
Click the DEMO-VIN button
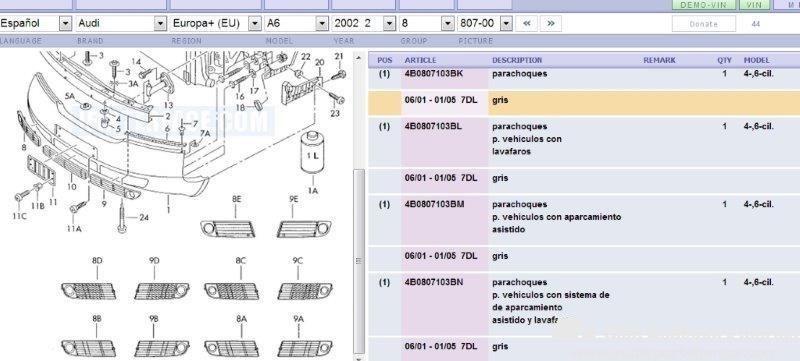pos(704,5)
